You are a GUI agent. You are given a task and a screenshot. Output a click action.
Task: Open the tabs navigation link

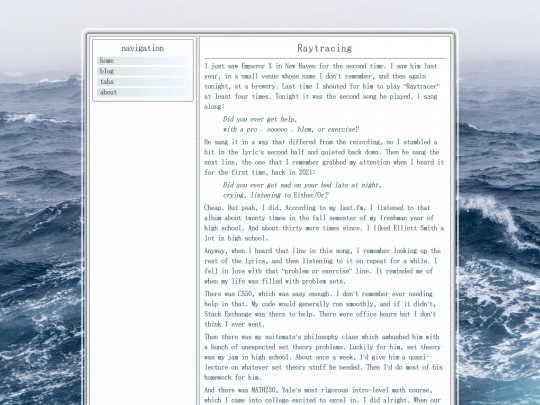point(143,82)
